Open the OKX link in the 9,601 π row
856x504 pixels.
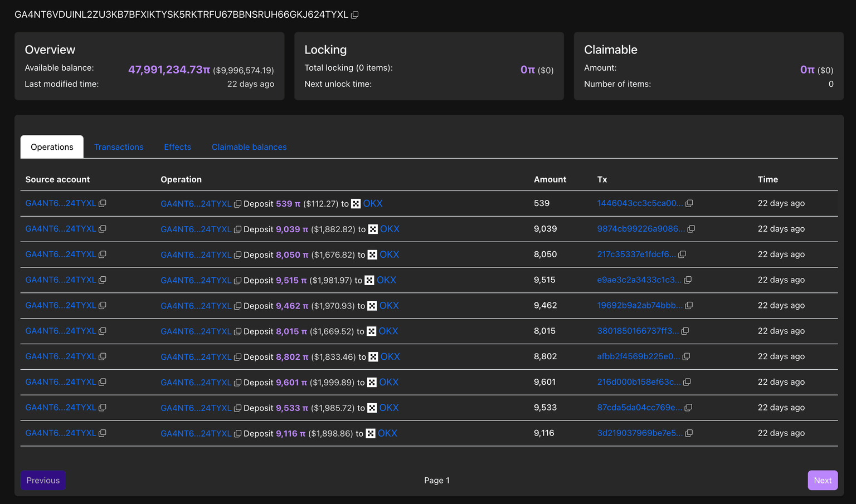coord(388,382)
